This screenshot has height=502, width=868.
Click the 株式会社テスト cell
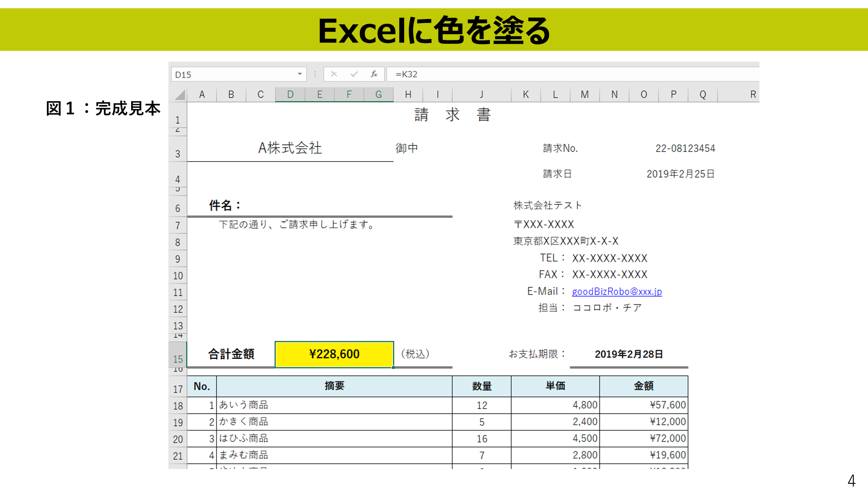tap(548, 205)
